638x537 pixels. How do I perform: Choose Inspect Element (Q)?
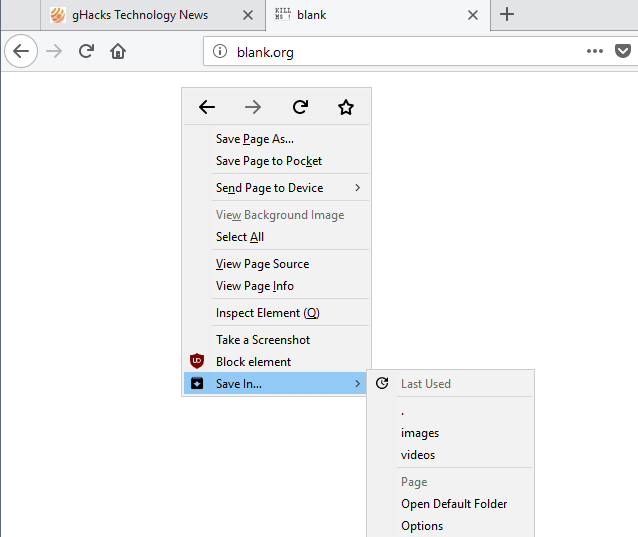(277, 313)
